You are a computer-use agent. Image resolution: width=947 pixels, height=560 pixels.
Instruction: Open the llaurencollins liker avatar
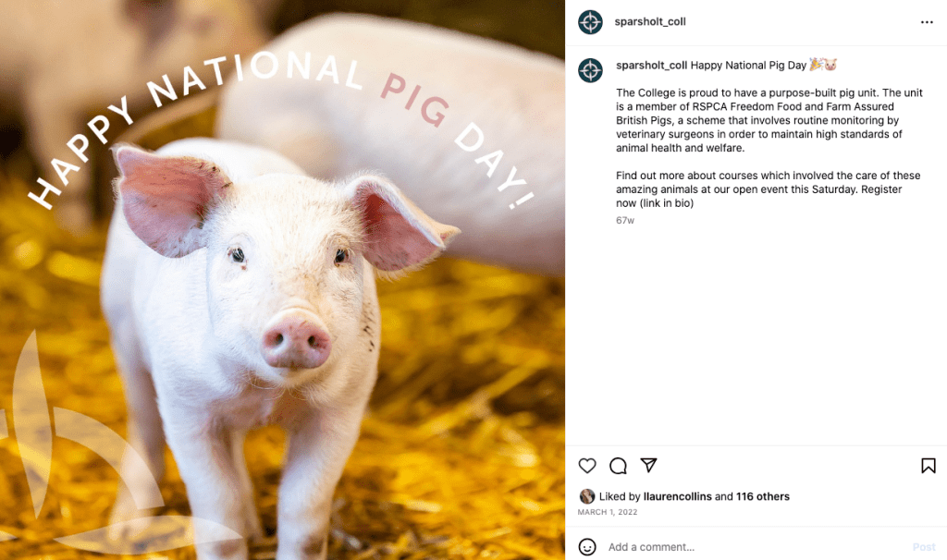586,496
